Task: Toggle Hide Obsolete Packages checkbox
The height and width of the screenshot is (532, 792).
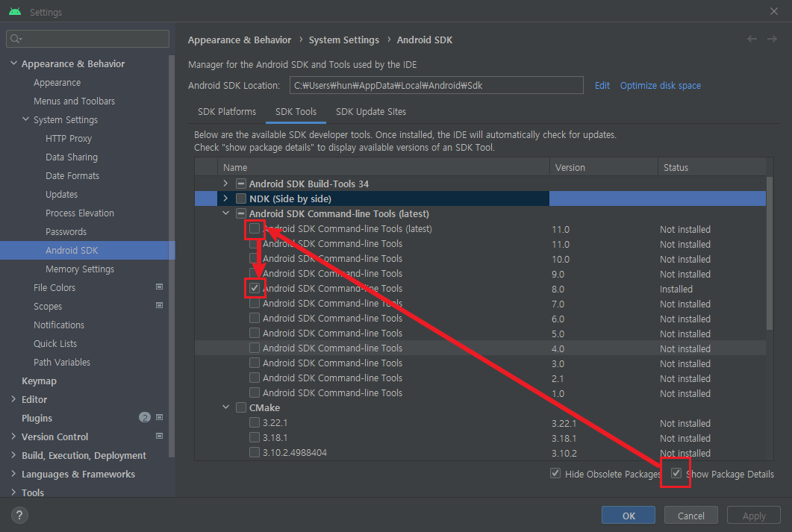Action: pos(555,474)
